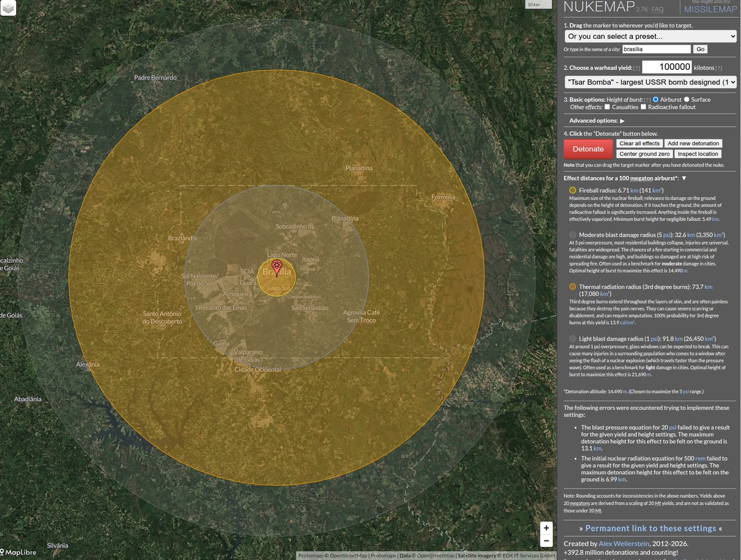
Task: Click the 'Cidade Ocidental' map label
Action: pos(258,369)
